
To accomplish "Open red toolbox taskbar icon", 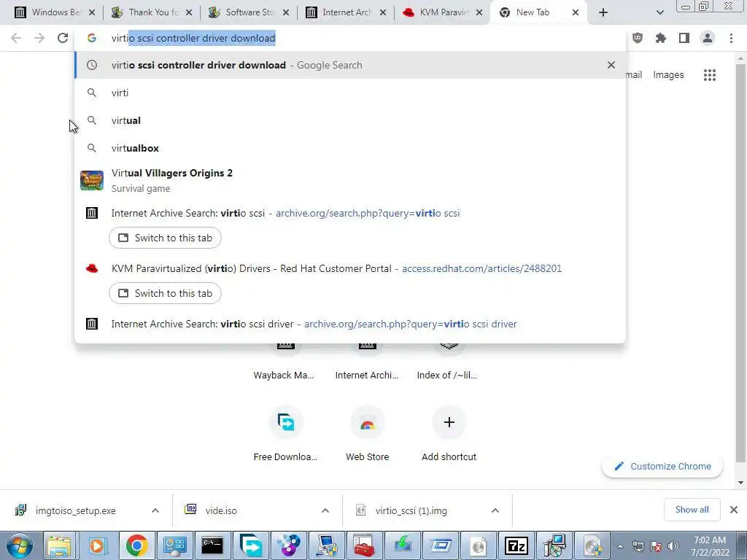I will pos(364,545).
